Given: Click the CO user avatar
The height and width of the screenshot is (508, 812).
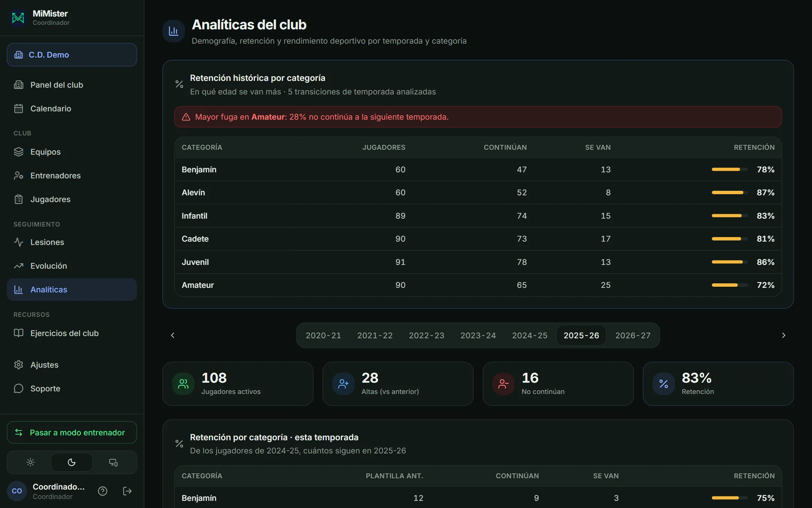Looking at the screenshot, I should 17,491.
